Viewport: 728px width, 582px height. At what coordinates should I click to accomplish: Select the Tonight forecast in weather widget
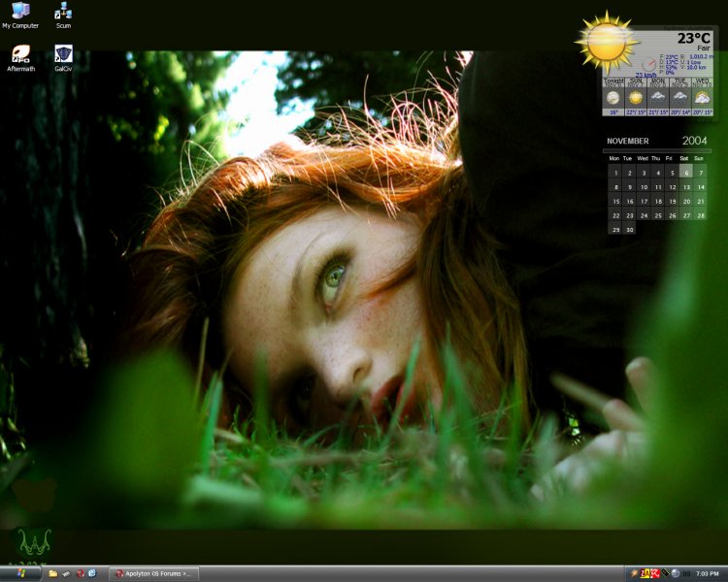coord(613,97)
